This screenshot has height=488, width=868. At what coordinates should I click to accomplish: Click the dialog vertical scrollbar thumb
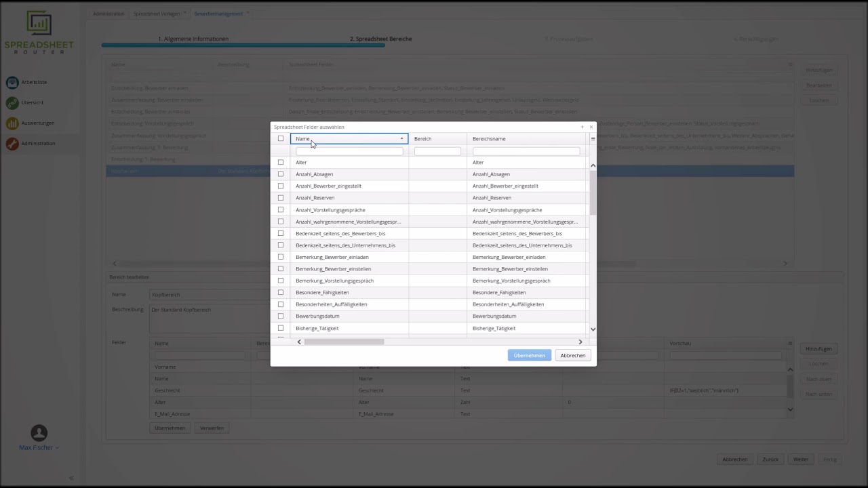coord(593,192)
